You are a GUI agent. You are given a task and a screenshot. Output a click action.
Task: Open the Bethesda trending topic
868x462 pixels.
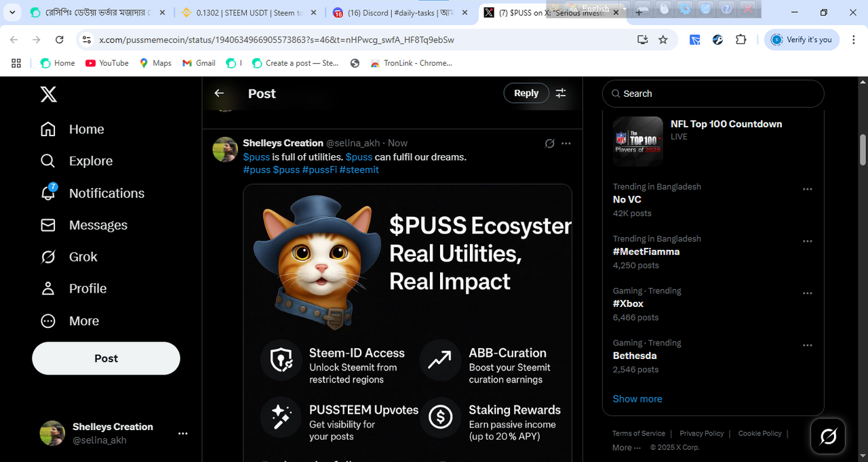(x=635, y=356)
